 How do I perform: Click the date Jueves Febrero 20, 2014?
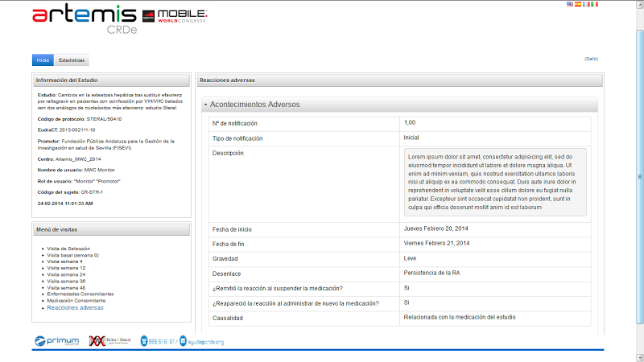coord(436,228)
